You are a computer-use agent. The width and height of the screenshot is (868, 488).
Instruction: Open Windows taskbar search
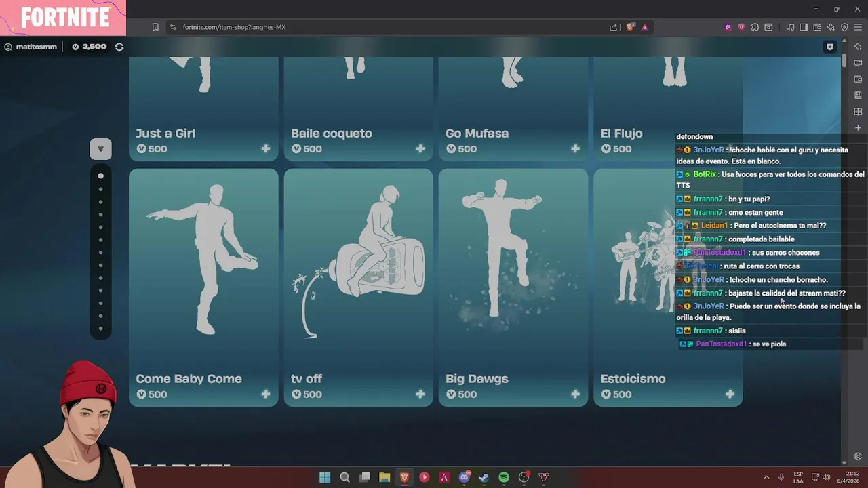pyautogui.click(x=344, y=477)
